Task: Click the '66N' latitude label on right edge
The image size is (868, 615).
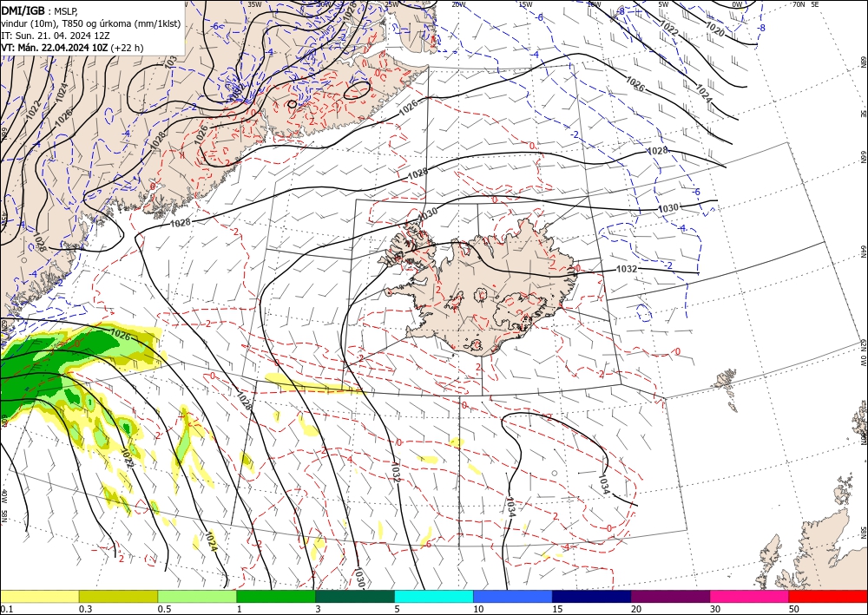Action: [x=863, y=158]
